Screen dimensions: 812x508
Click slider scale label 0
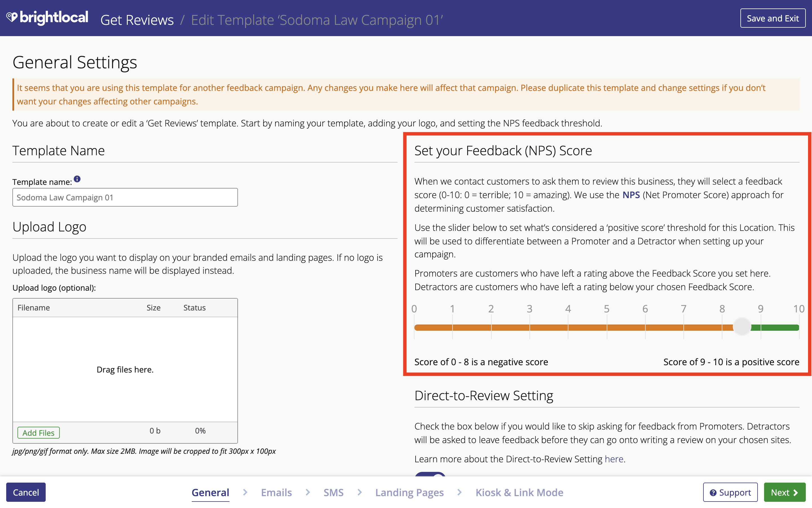(x=414, y=309)
